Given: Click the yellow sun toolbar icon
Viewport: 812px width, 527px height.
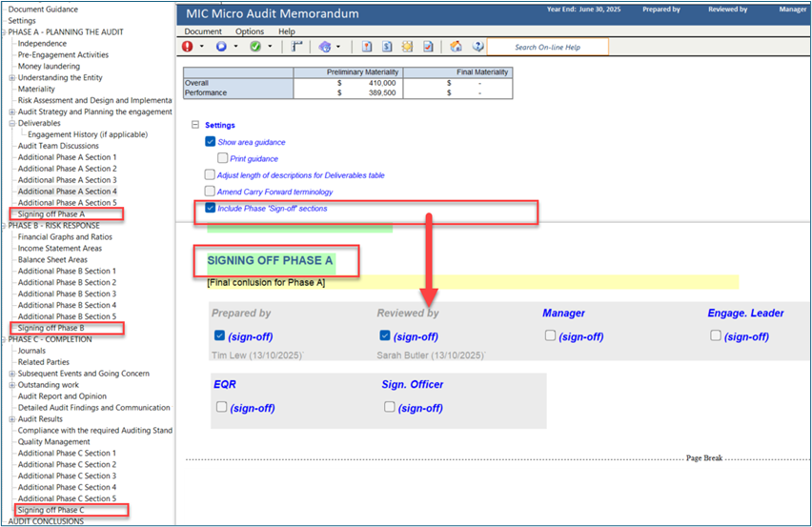Looking at the screenshot, I should [408, 47].
